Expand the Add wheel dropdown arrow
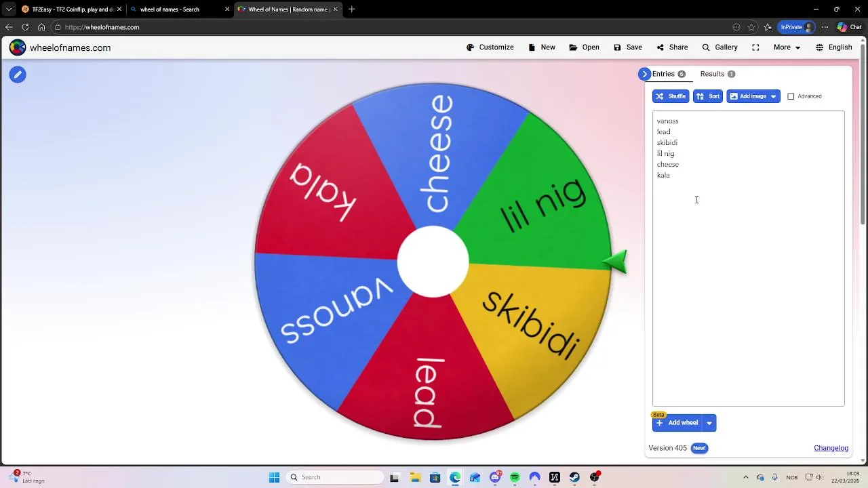This screenshot has width=868, height=488. click(709, 423)
